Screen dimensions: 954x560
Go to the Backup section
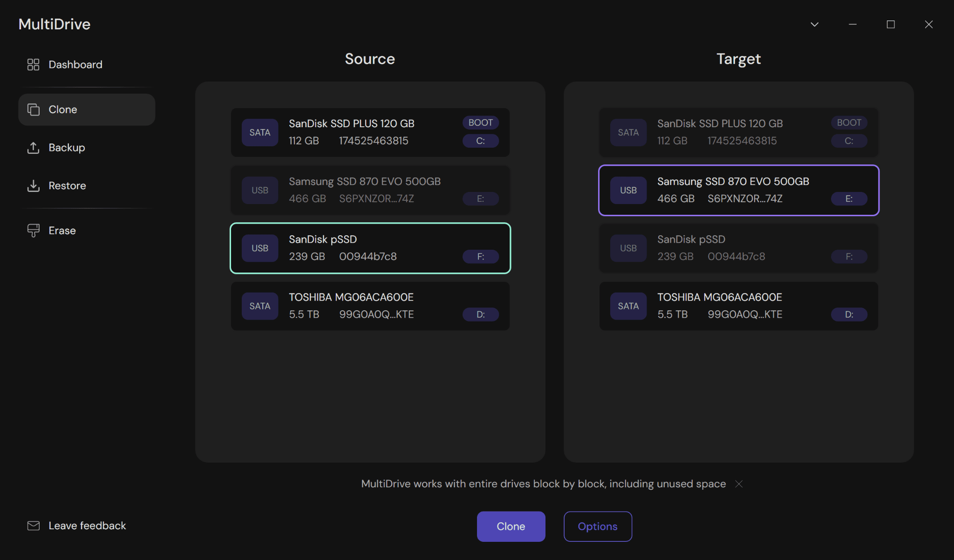pos(87,148)
